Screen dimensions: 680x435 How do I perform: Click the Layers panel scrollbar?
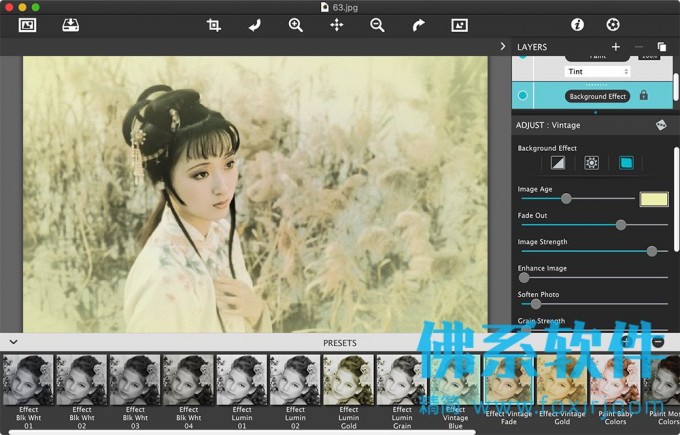click(x=676, y=86)
